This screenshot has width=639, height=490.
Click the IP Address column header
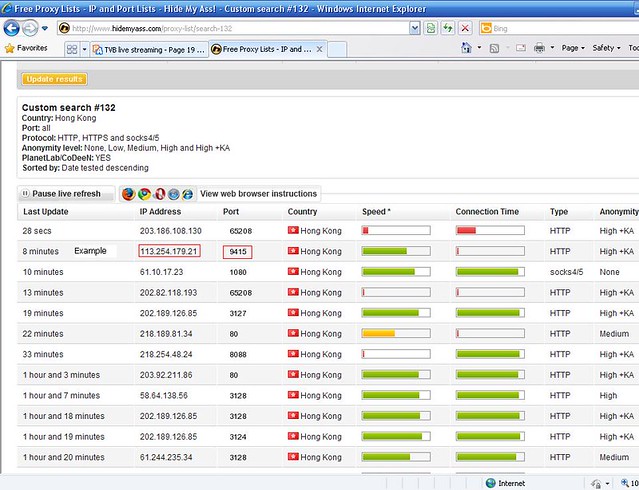point(160,212)
